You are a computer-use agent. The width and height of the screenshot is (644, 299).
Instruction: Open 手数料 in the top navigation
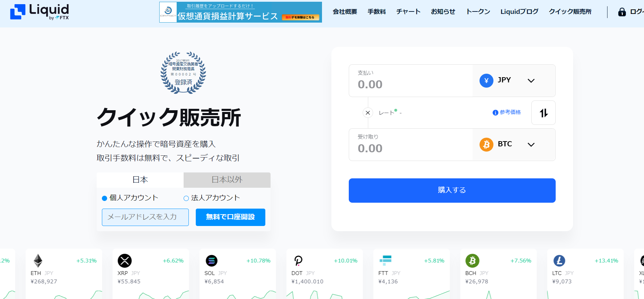pos(377,12)
